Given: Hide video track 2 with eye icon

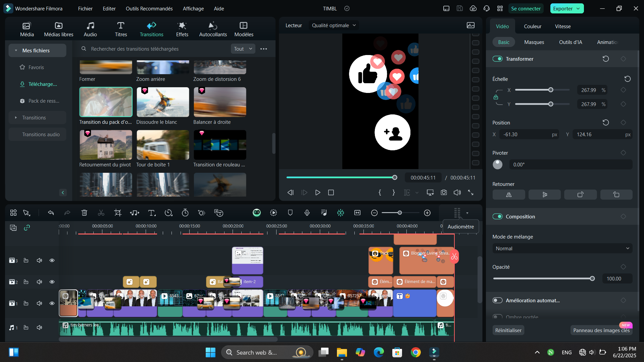Looking at the screenshot, I should tap(52, 282).
